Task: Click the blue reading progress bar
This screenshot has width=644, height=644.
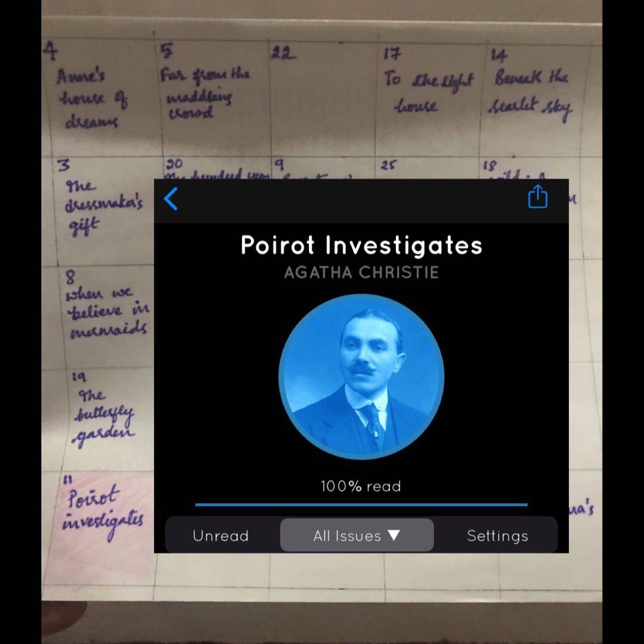Action: [361, 504]
